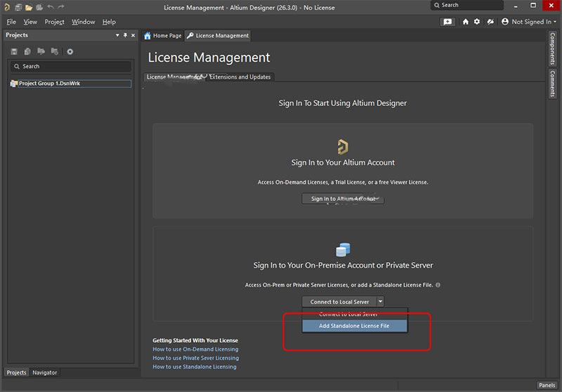Viewport: 562px width, 392px height.
Task: Click the notifications icon beside the gear
Action: [x=490, y=22]
